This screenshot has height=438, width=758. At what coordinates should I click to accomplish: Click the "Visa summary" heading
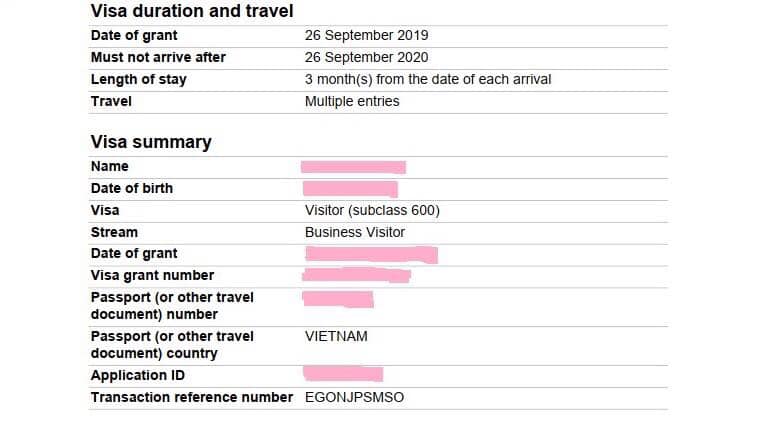click(151, 142)
